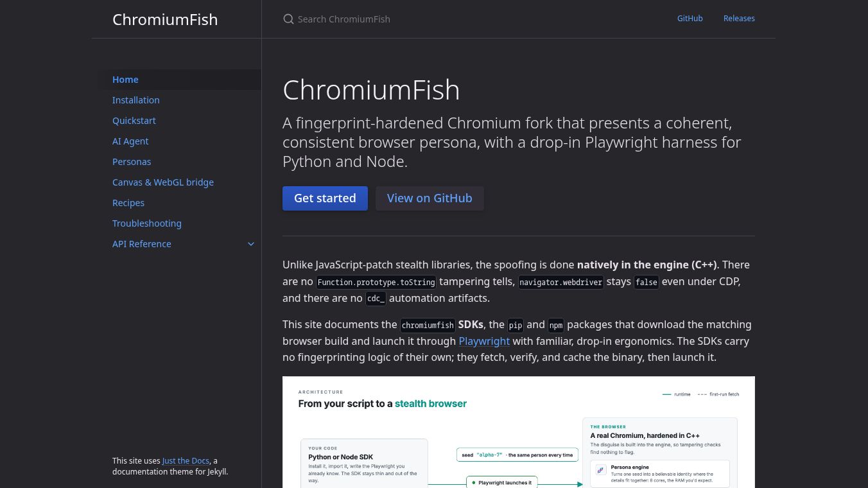Click the Get started button
Viewport: 868px width, 488px height.
pyautogui.click(x=325, y=198)
